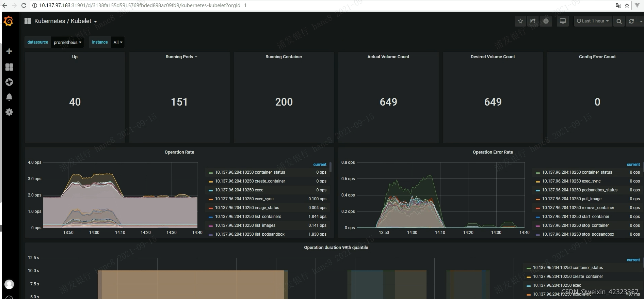Viewport: 644px width, 299px height.
Task: Open dashboard settings gear in top bar
Action: [x=546, y=21]
